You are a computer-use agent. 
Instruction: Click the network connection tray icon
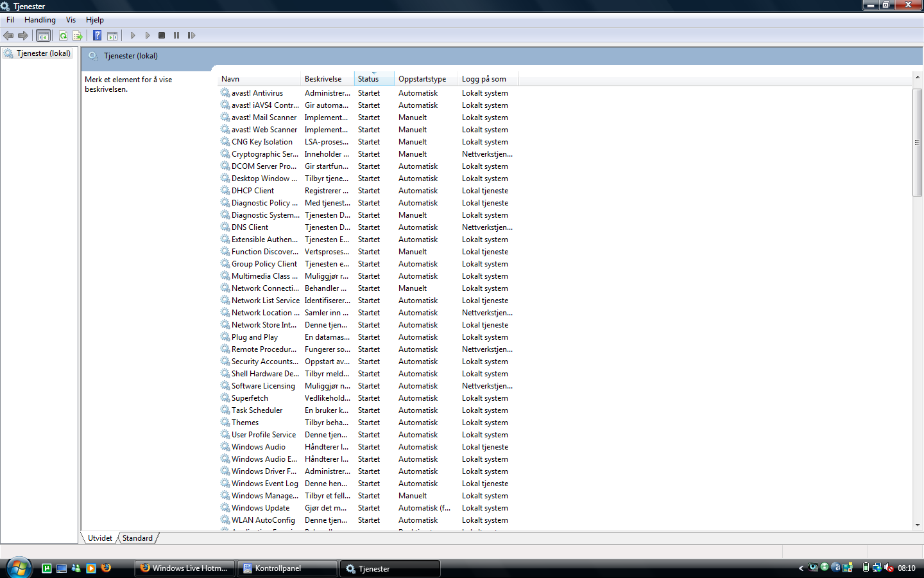pos(877,568)
